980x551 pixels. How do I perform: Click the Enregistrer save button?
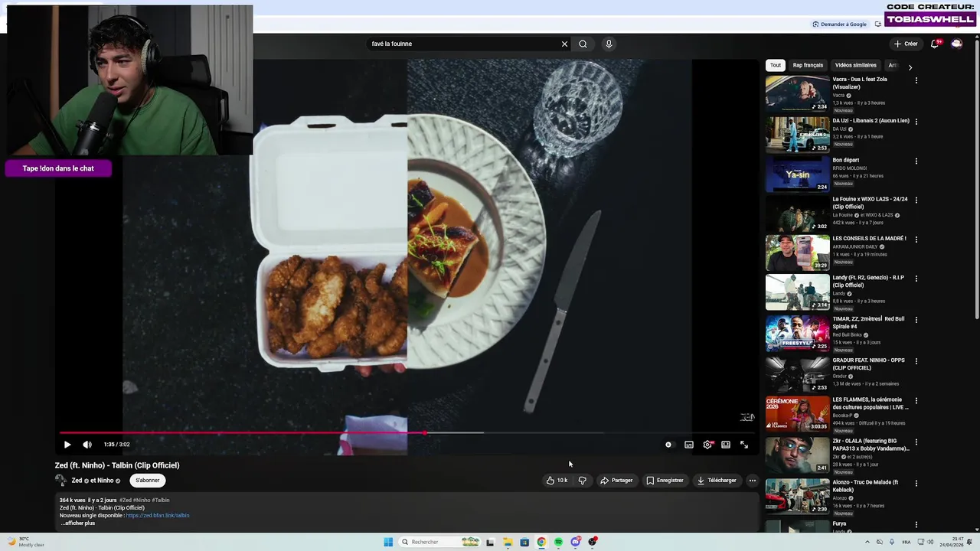665,481
